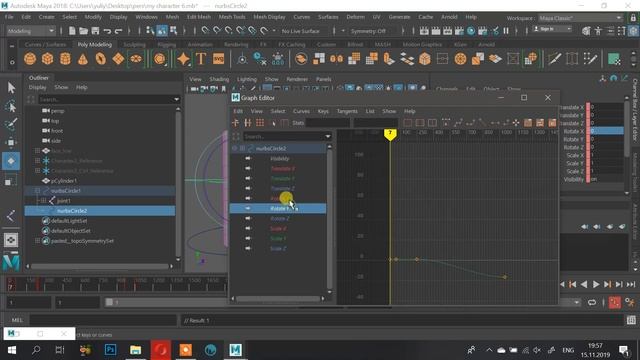Click the polygon Type (T) tool icon
This screenshot has width=640, height=360.
tap(201, 59)
